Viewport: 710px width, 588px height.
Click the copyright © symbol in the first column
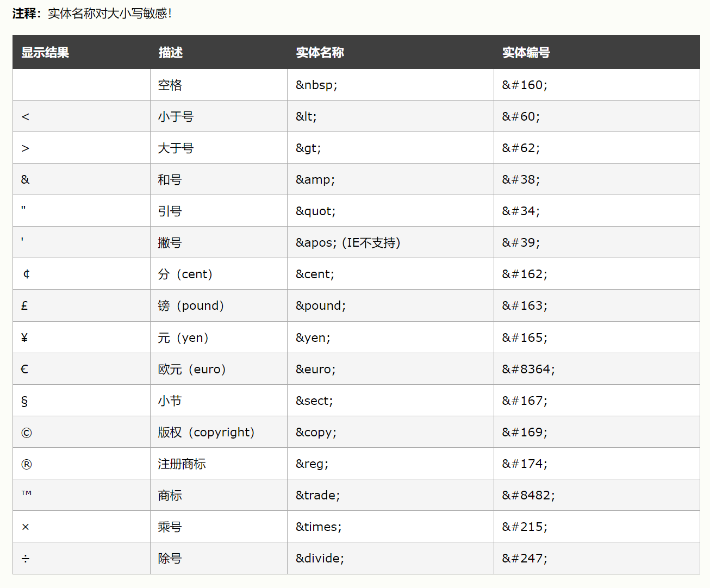click(26, 433)
